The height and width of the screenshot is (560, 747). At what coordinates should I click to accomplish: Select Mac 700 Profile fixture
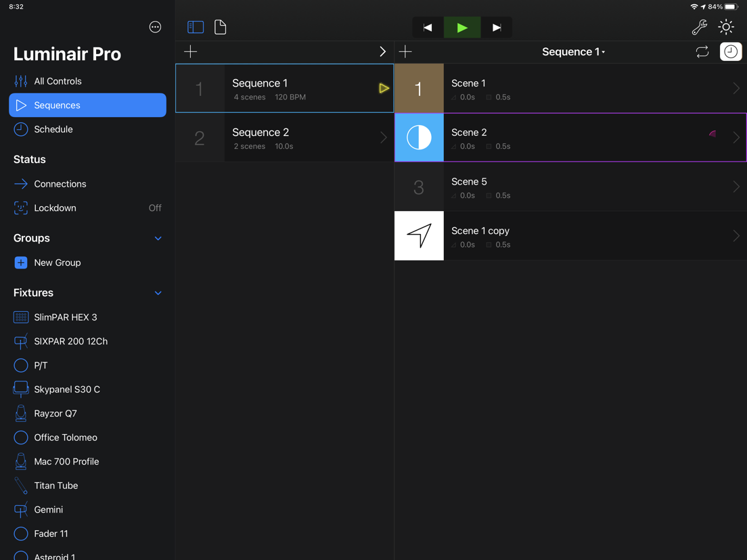88,461
